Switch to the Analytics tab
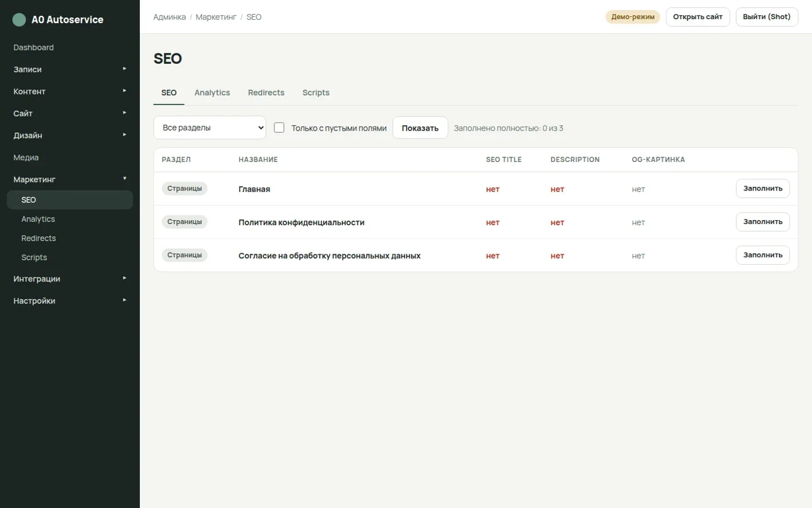This screenshot has width=812, height=508. click(x=212, y=93)
